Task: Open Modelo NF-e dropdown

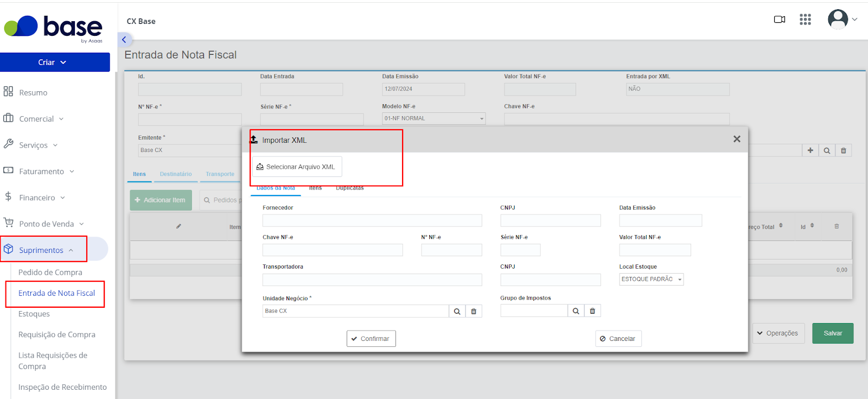Action: coord(433,118)
